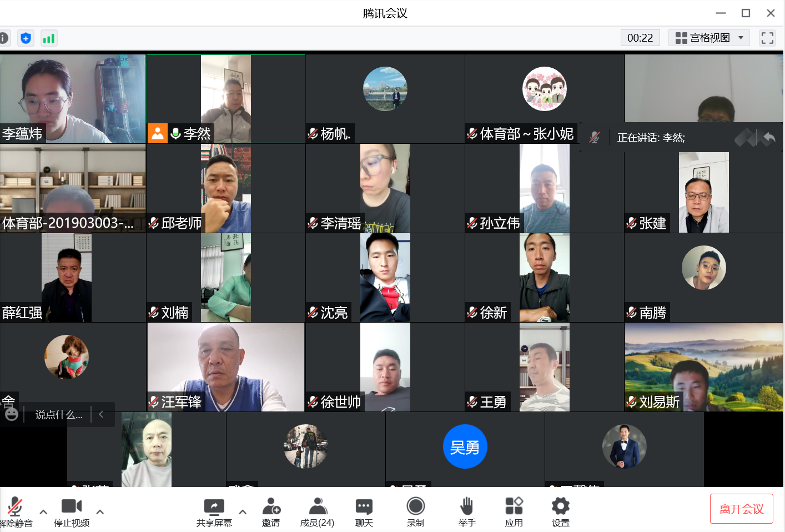Click Leave Meeting (离开会议) button
This screenshot has height=532, width=785.
pyautogui.click(x=741, y=509)
